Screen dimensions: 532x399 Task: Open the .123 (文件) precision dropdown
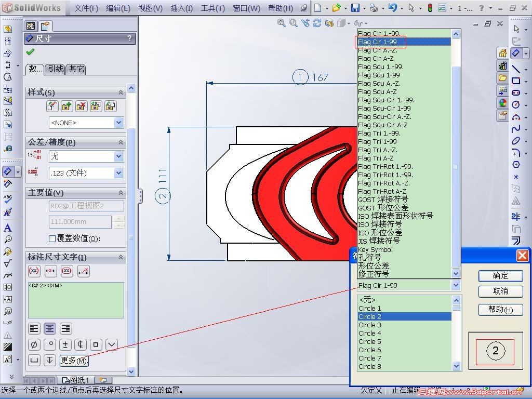tap(119, 172)
